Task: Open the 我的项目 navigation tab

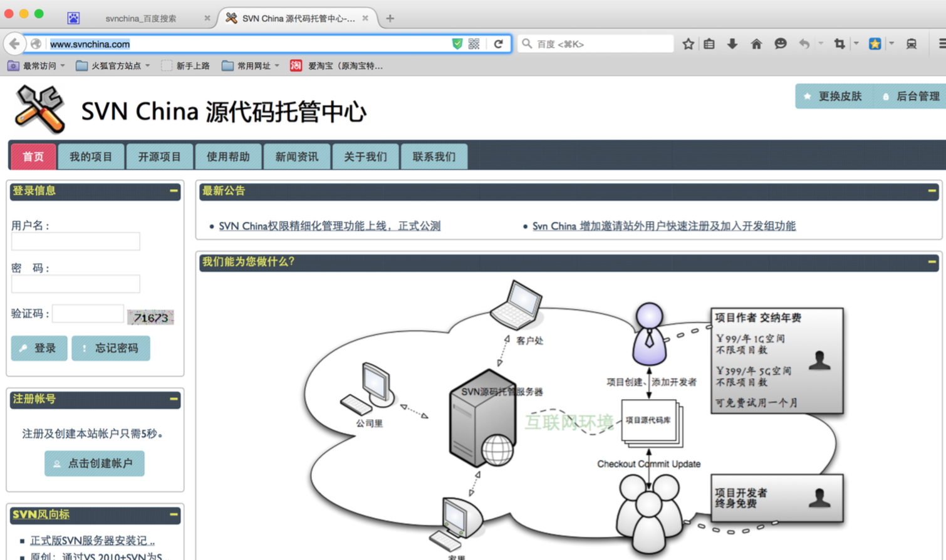Action: pyautogui.click(x=91, y=157)
